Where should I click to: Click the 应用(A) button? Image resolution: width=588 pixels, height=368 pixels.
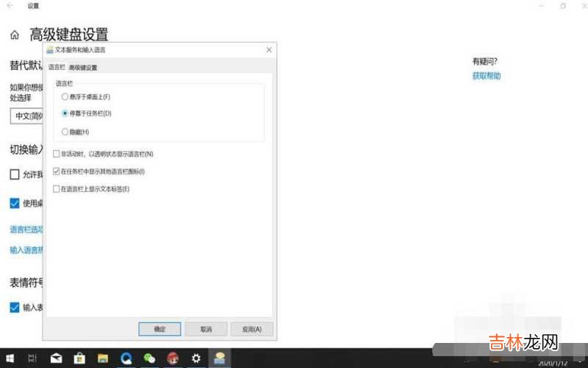[x=251, y=329]
